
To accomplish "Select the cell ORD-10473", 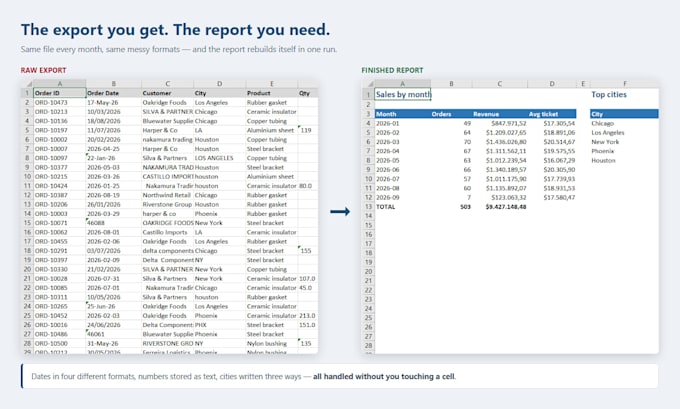I will (x=60, y=102).
